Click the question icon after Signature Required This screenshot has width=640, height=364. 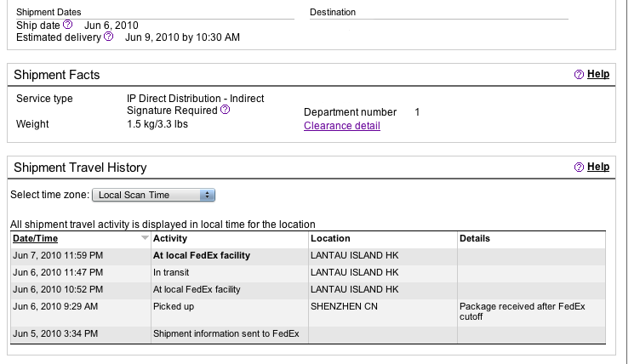point(226,110)
